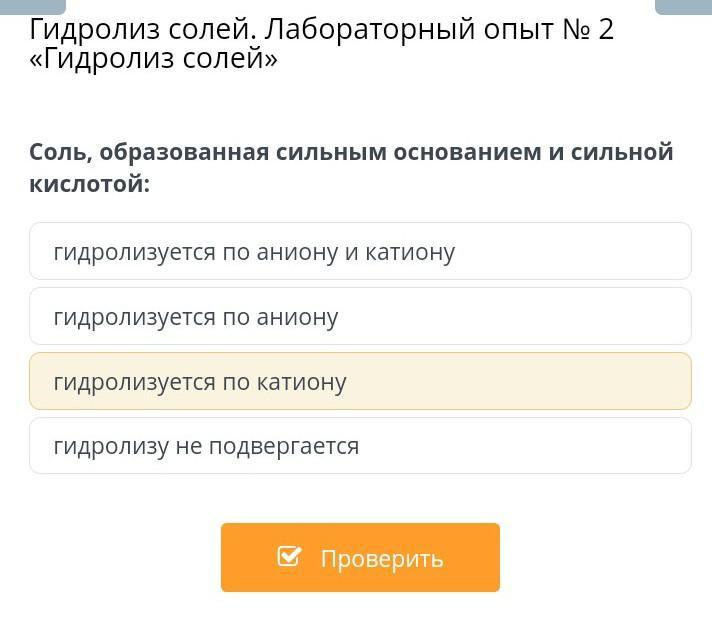Screen dimensions: 712x621
Task: Click the subtitle line '«Гидролиз солей»'
Action: click(153, 60)
